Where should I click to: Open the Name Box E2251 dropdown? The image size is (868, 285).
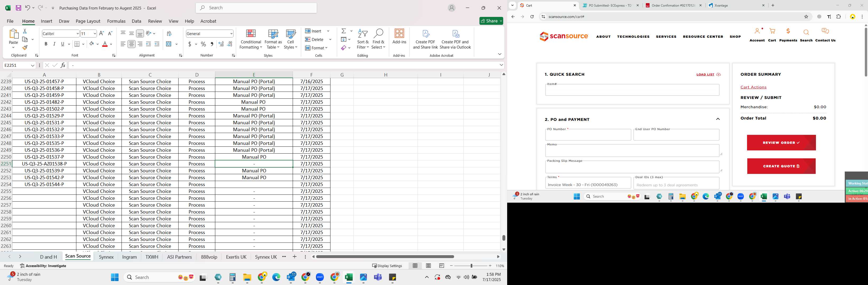pyautogui.click(x=33, y=65)
